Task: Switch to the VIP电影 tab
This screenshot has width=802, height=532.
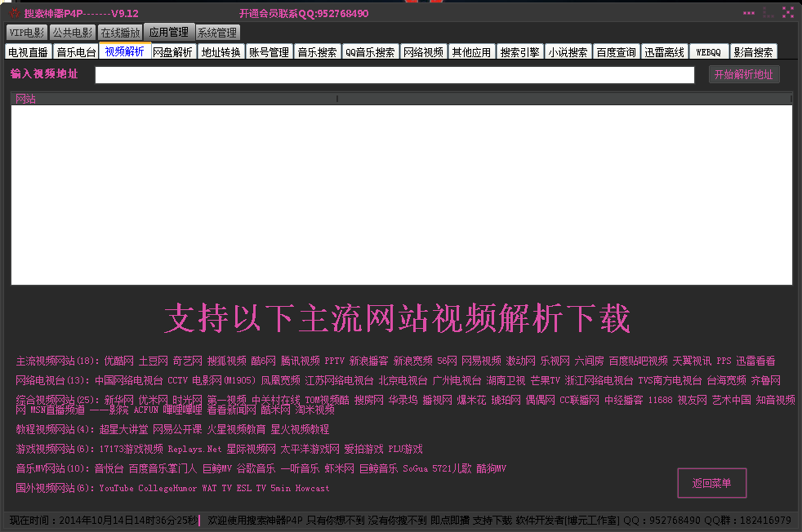Action: pos(27,33)
